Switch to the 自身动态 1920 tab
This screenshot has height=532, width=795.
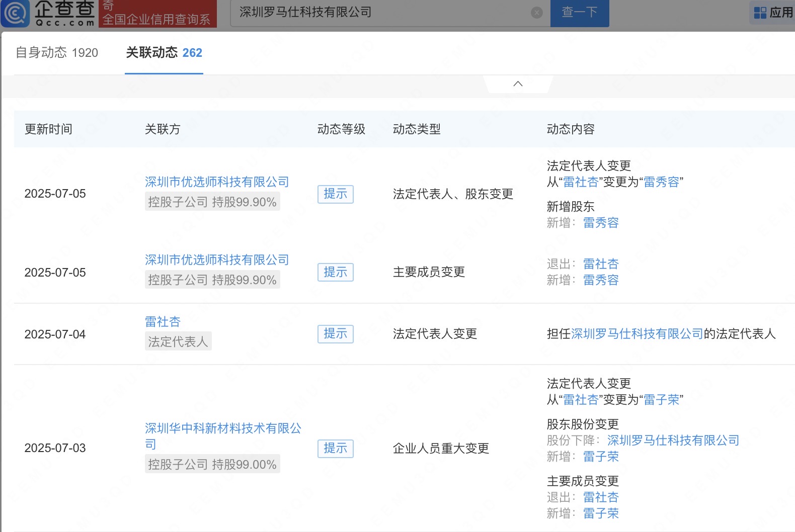click(57, 52)
